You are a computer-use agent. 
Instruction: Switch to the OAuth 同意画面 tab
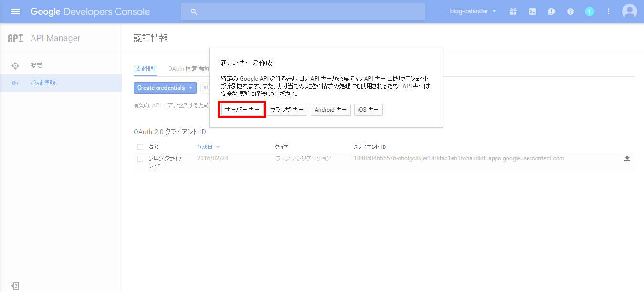pos(189,69)
